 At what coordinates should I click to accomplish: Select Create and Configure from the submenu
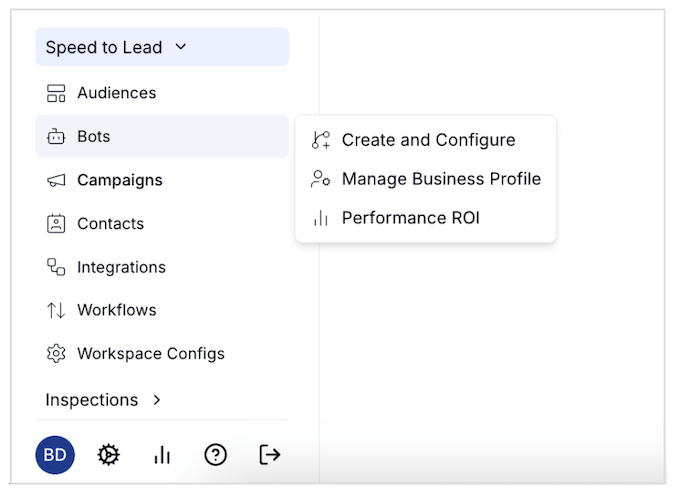428,140
